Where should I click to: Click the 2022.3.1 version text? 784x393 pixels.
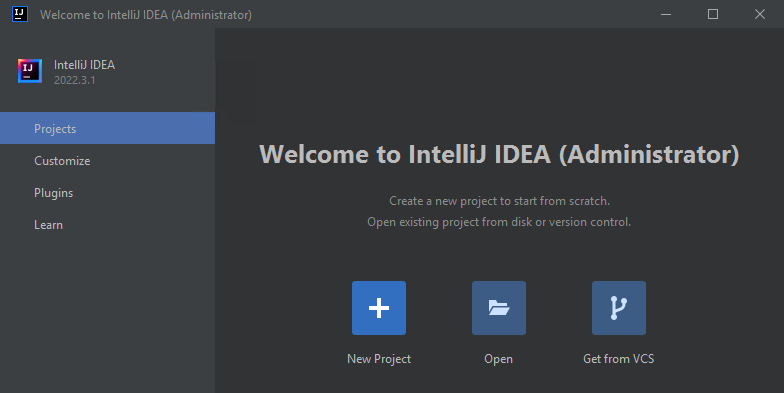(74, 80)
